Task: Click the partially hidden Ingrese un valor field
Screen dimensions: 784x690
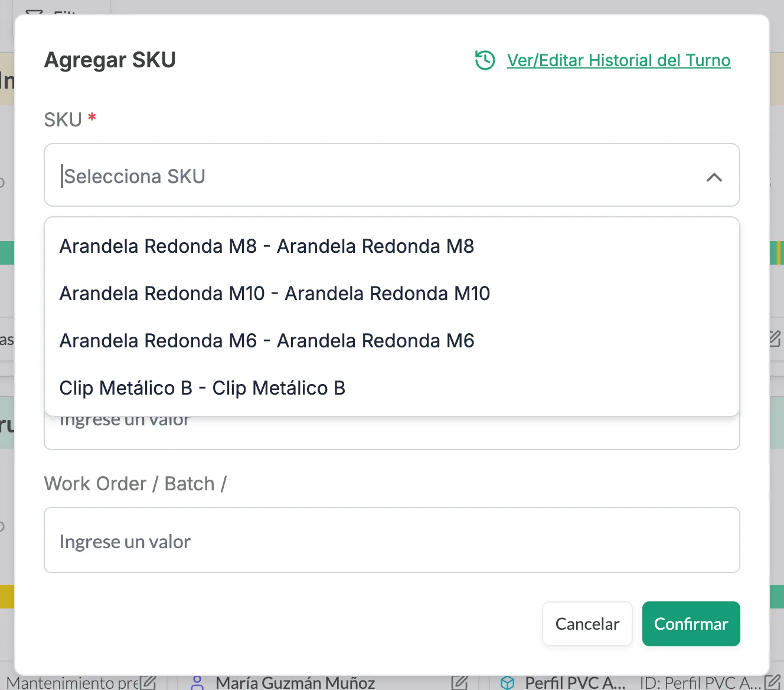Action: (x=392, y=433)
